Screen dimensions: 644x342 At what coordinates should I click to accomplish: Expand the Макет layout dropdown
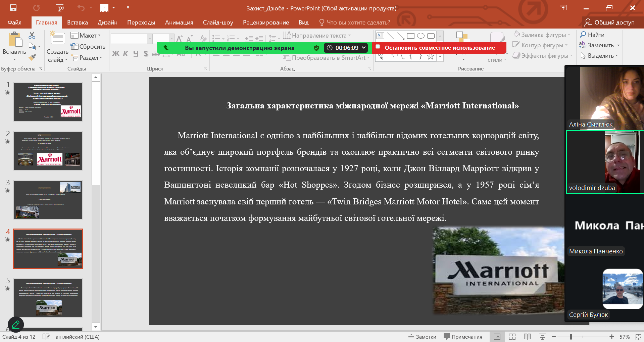pos(86,36)
